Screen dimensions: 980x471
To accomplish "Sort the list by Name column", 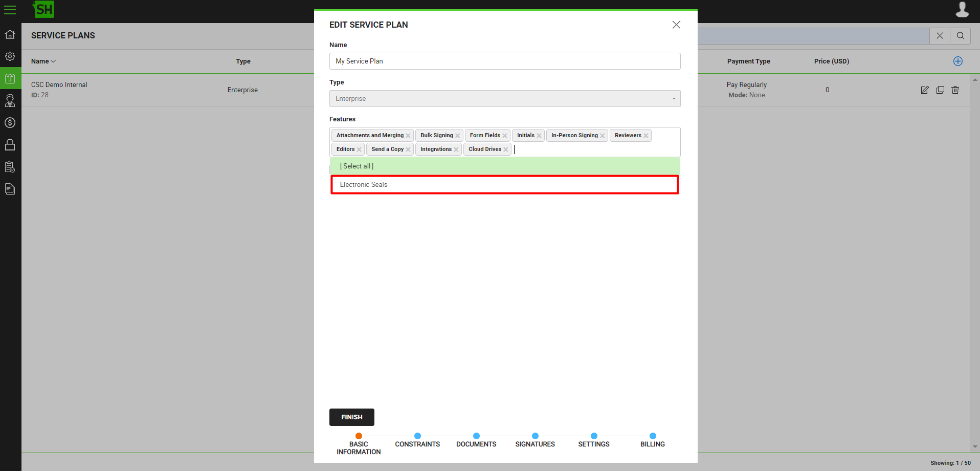I will point(43,61).
